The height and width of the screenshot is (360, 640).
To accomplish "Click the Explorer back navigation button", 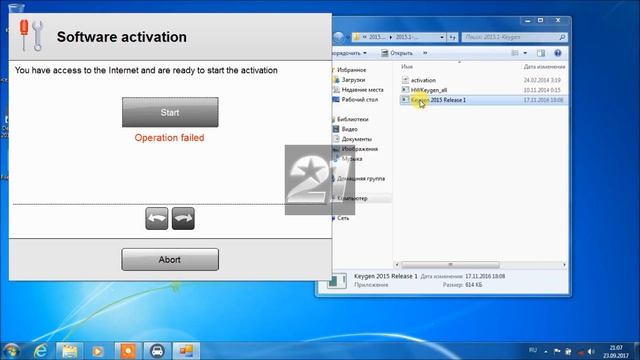I will [x=338, y=37].
